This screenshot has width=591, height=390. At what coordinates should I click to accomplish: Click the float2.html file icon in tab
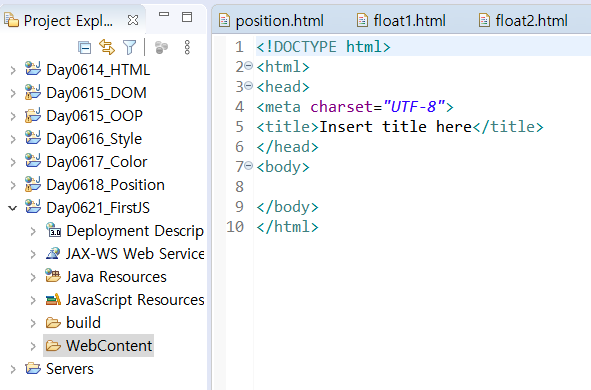(x=484, y=20)
